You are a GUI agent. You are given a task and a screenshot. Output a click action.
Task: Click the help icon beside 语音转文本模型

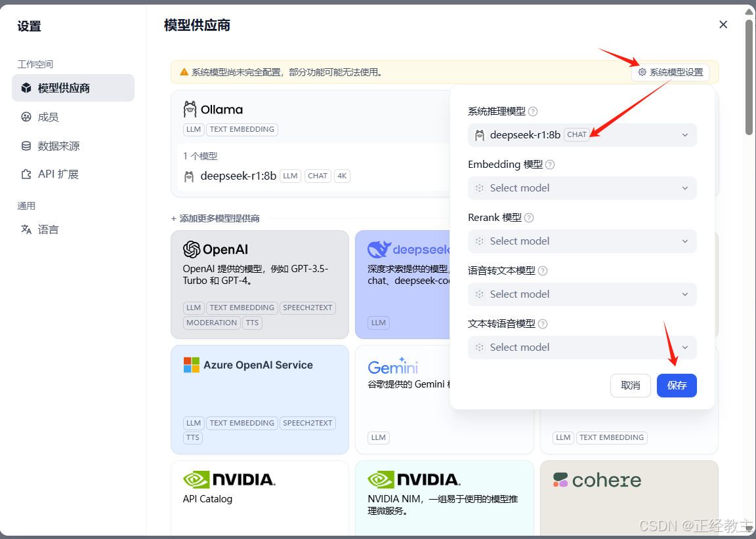(x=543, y=271)
